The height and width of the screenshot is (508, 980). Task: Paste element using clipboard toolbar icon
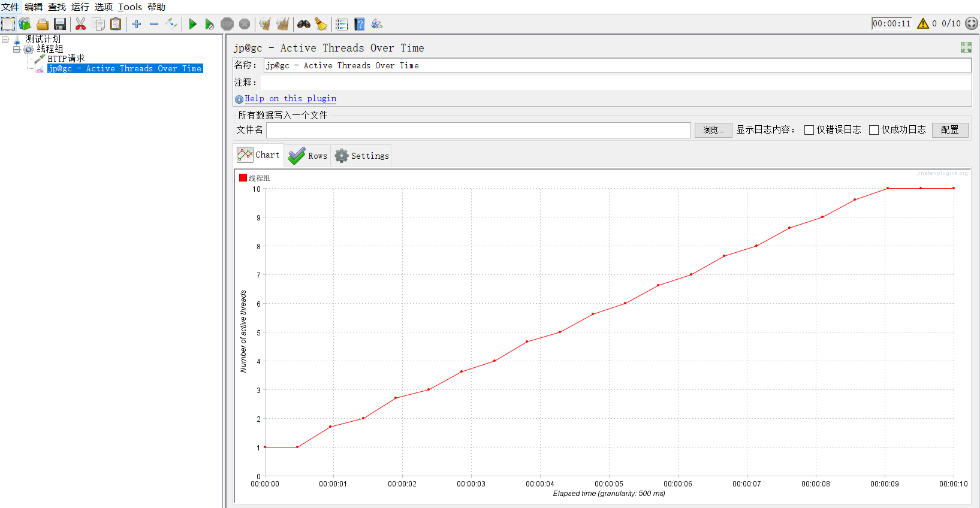tap(116, 24)
